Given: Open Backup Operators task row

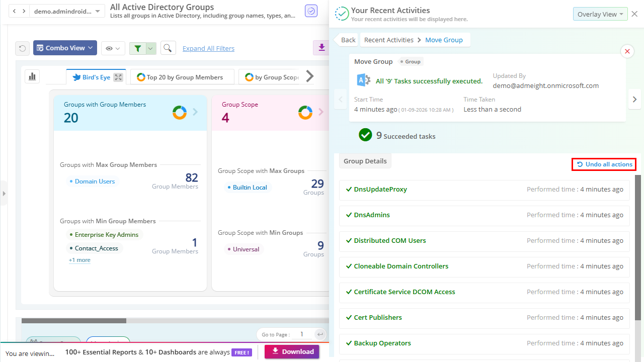Looking at the screenshot, I should pyautogui.click(x=485, y=343).
